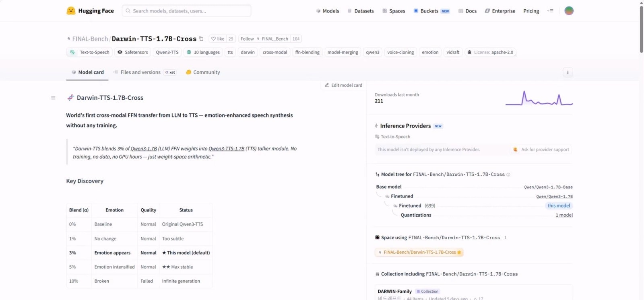This screenshot has height=300, width=644.
Task: Click the vidraft tag
Action: point(453,52)
